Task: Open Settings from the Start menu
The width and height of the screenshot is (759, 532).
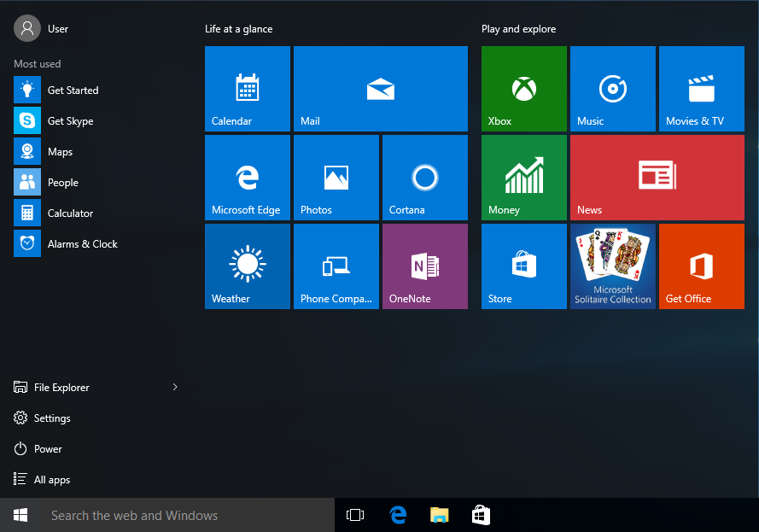Action: pos(51,418)
